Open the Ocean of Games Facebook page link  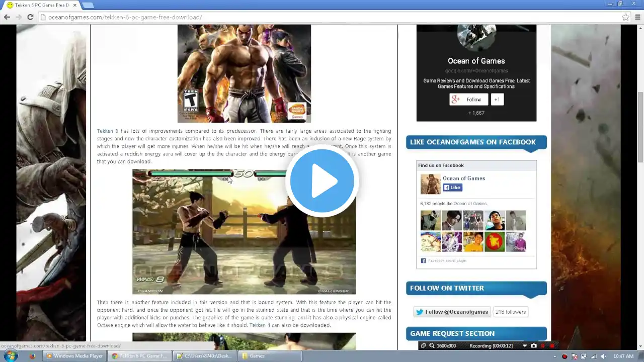coord(464,178)
